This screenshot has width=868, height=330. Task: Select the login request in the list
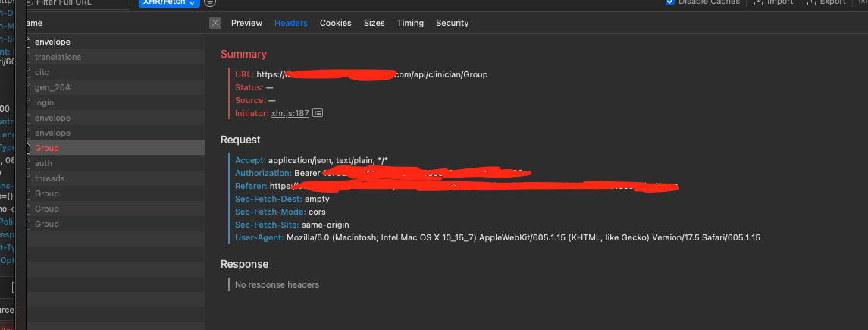(44, 103)
